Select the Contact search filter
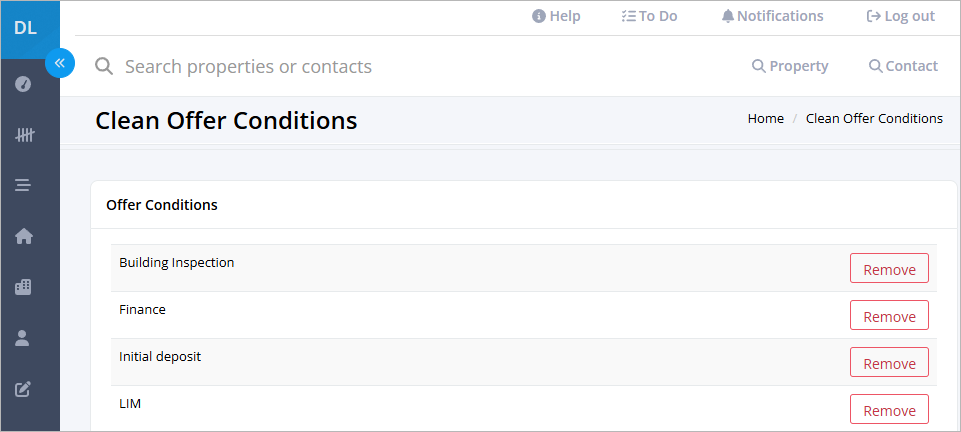 coord(903,66)
